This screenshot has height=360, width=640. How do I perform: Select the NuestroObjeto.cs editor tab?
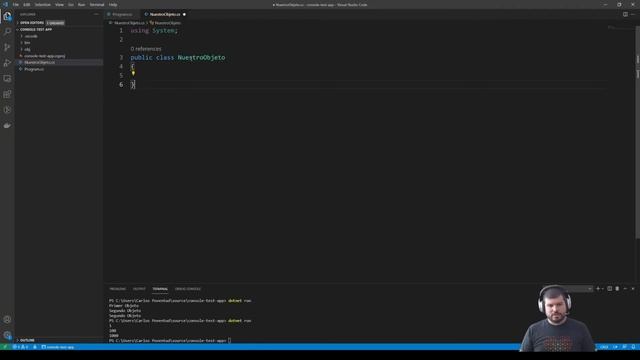(x=164, y=14)
